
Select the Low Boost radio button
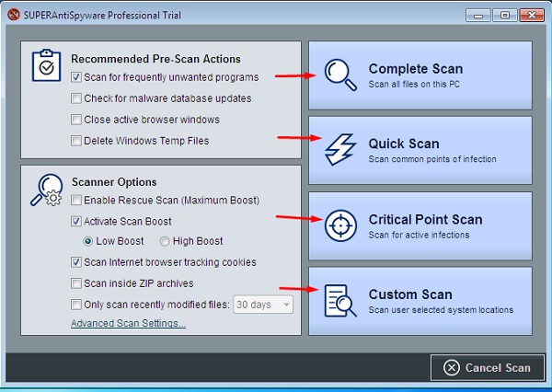point(87,241)
